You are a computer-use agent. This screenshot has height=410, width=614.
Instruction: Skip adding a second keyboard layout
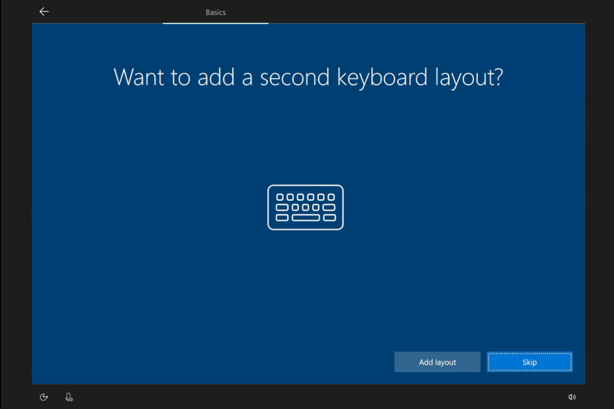pos(529,362)
